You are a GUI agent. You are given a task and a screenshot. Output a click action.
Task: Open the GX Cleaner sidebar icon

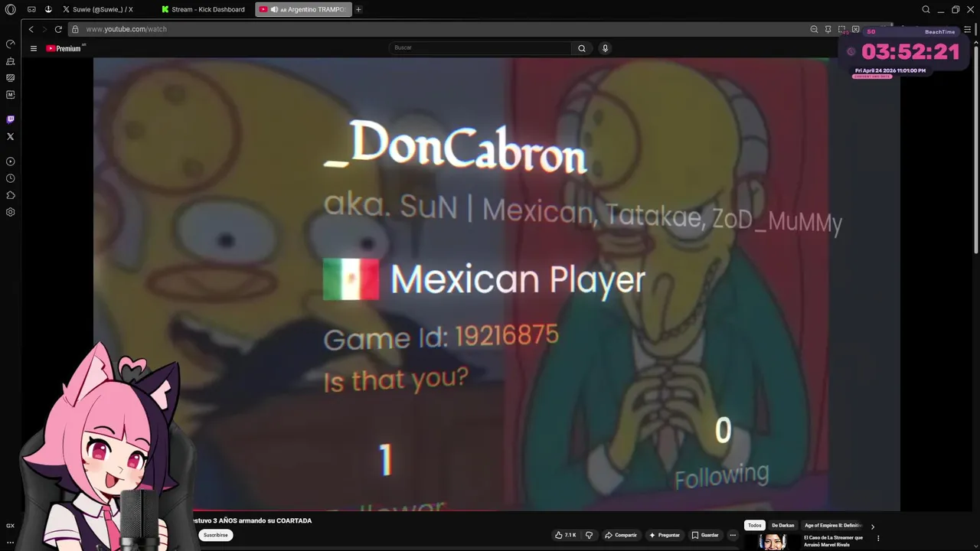[10, 61]
